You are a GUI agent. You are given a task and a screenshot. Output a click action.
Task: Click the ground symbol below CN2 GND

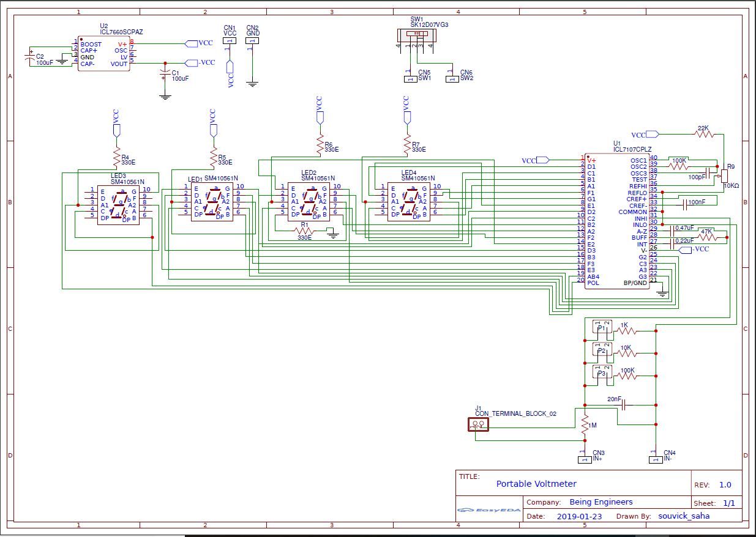(252, 83)
